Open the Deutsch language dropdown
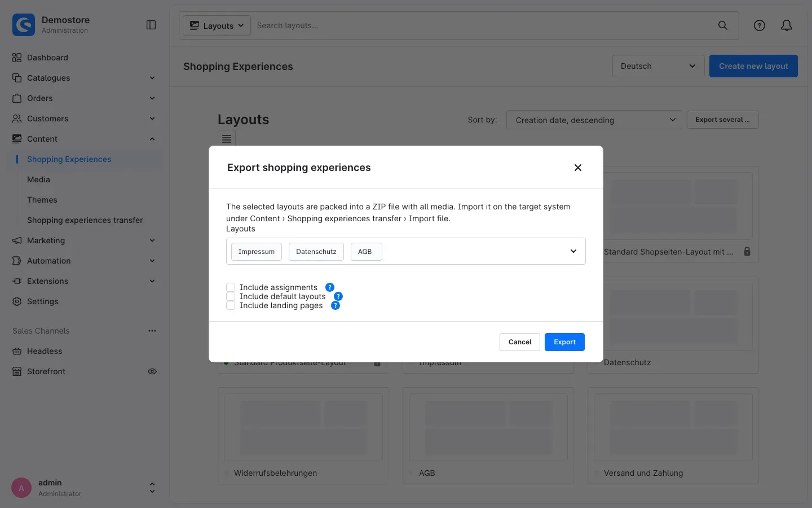 tap(659, 66)
